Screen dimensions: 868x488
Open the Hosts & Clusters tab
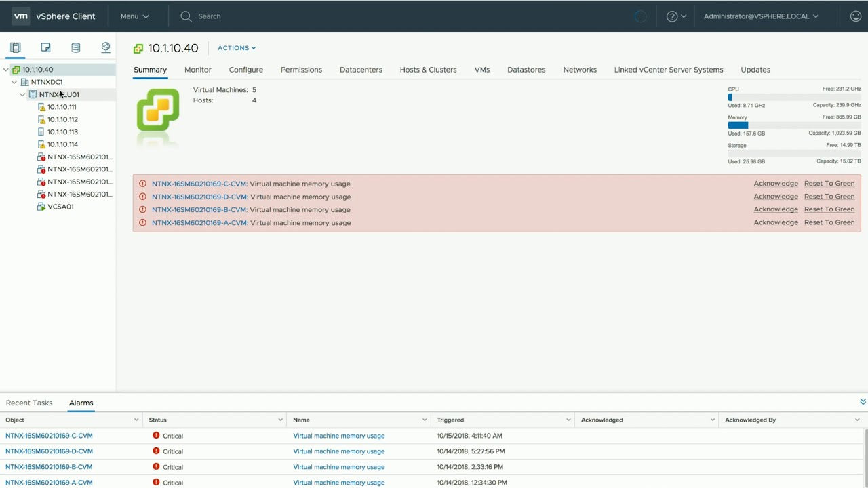click(x=428, y=70)
